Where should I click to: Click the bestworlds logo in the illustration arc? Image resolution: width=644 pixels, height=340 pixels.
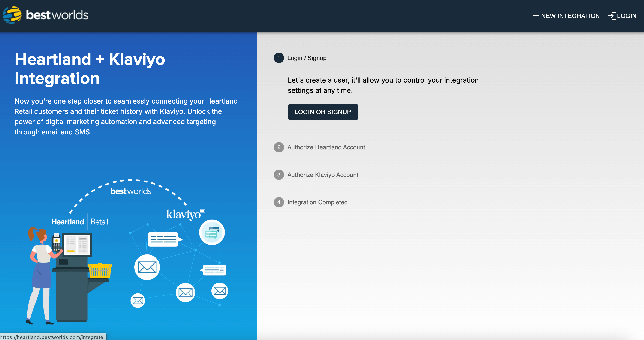tap(131, 191)
